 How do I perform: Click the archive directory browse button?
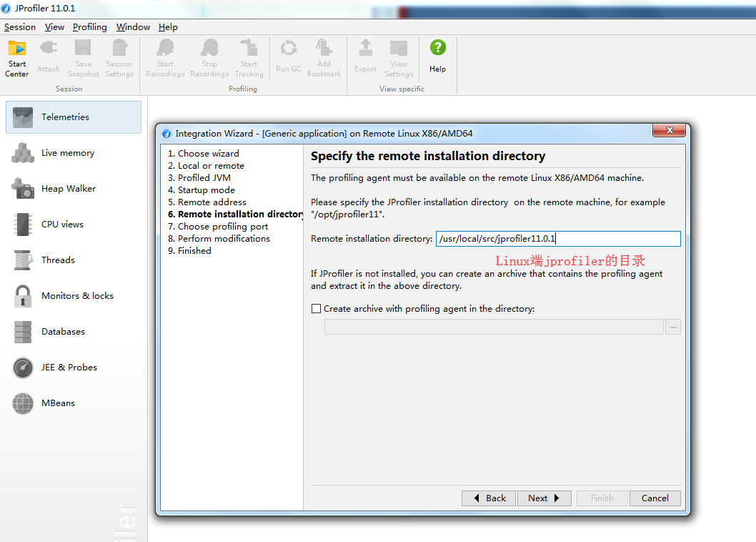(x=673, y=327)
